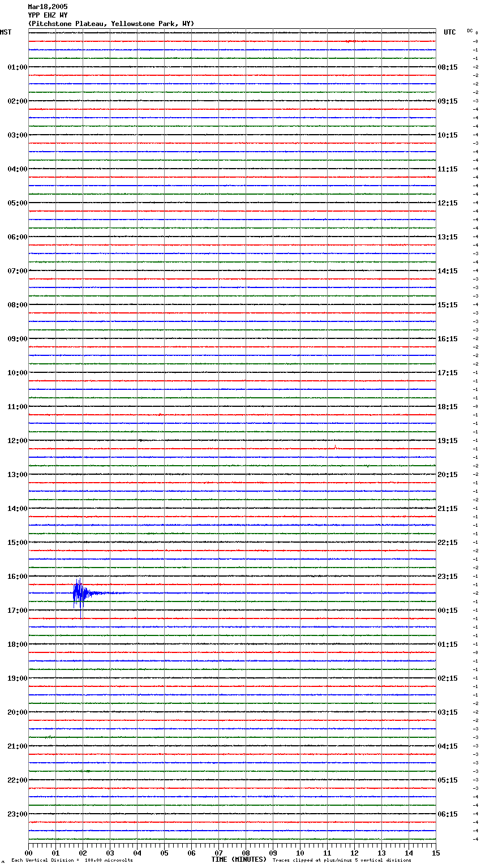Click the 11:15 UTC time label

click(x=448, y=169)
